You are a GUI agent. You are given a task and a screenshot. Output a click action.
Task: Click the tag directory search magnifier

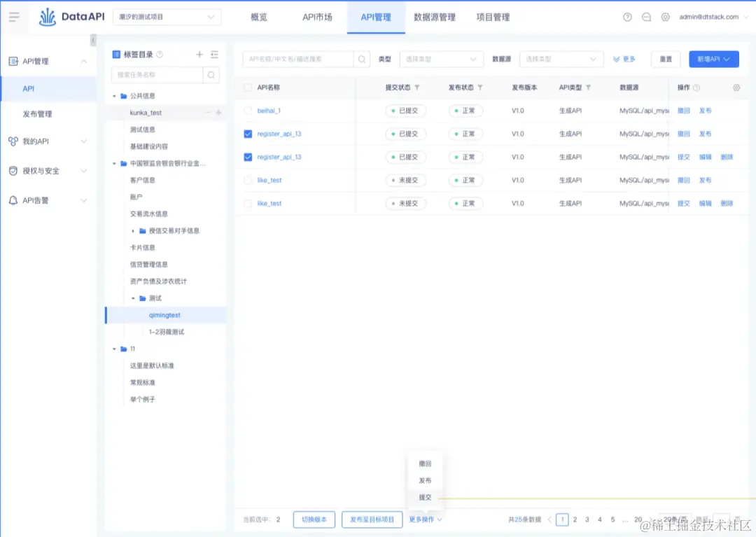211,75
